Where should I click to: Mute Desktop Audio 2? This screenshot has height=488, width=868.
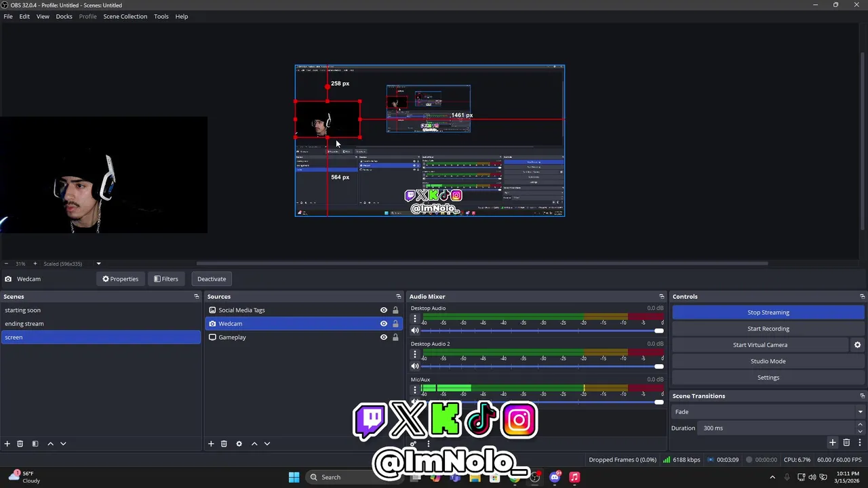(415, 367)
